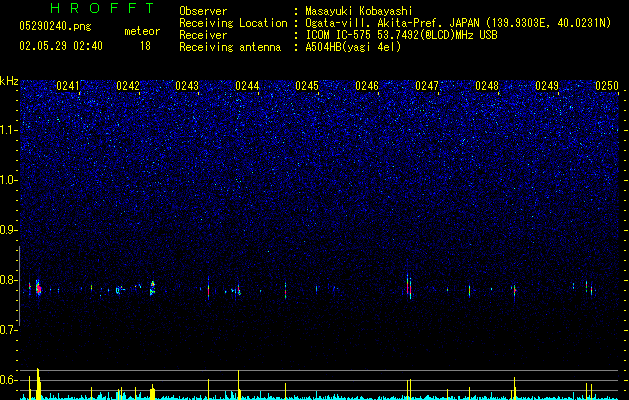Click the 1.0 kHz axis label
This screenshot has height=400, width=629.
(x=9, y=180)
